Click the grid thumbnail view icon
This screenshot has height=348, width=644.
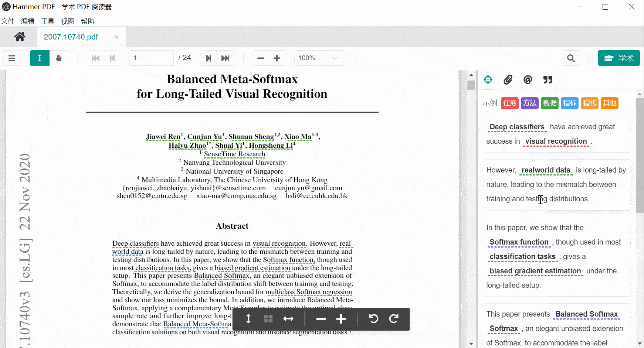point(268,319)
